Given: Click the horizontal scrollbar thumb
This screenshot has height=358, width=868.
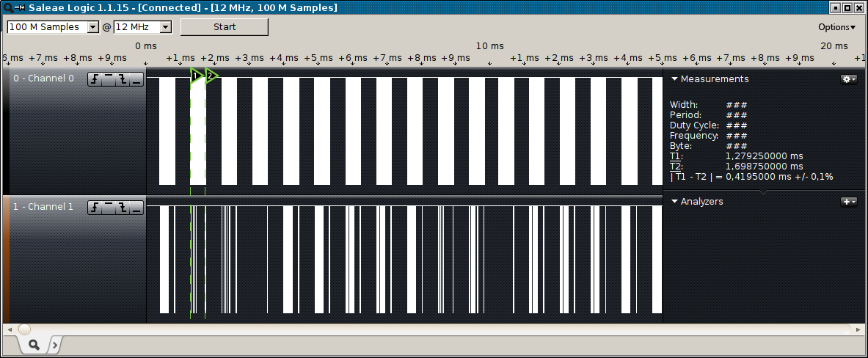Looking at the screenshot, I should pyautogui.click(x=24, y=329).
